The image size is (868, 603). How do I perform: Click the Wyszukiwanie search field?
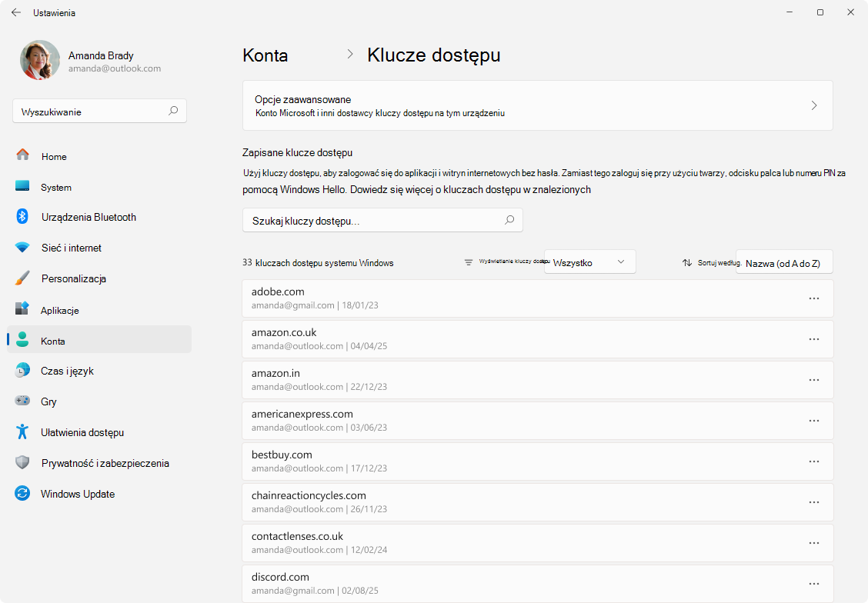pos(99,112)
